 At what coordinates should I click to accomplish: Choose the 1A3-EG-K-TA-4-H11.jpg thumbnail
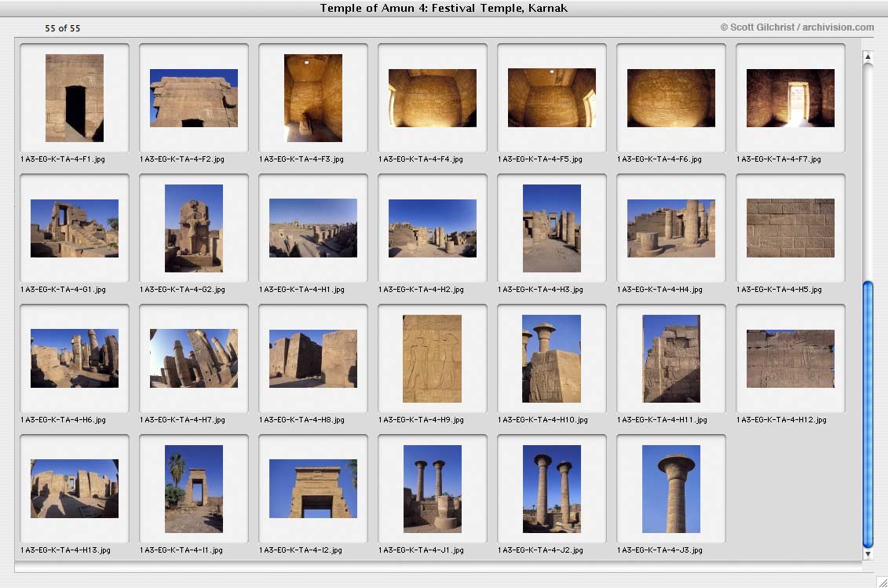tap(671, 359)
